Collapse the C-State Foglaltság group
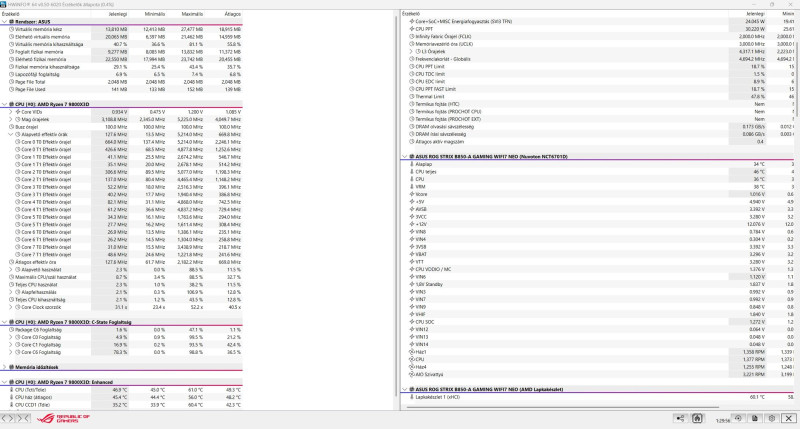 5,322
